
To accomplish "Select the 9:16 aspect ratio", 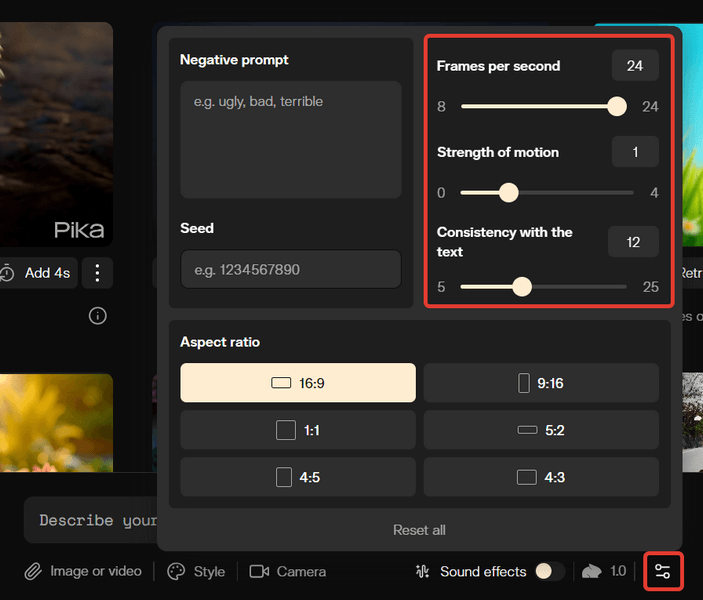I will pos(541,383).
